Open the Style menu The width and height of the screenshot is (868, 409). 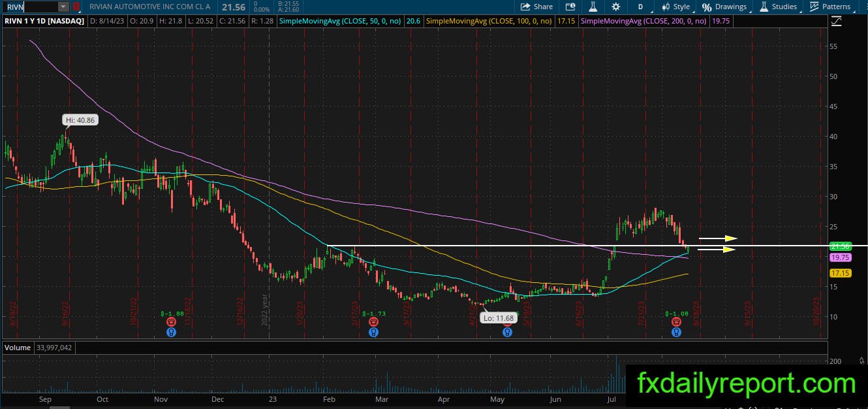click(x=675, y=7)
